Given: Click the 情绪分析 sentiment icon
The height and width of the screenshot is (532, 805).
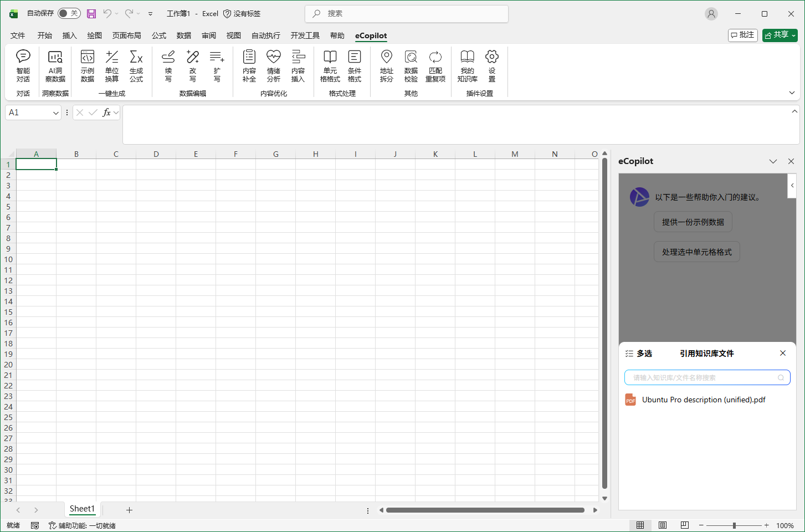Looking at the screenshot, I should pyautogui.click(x=274, y=65).
